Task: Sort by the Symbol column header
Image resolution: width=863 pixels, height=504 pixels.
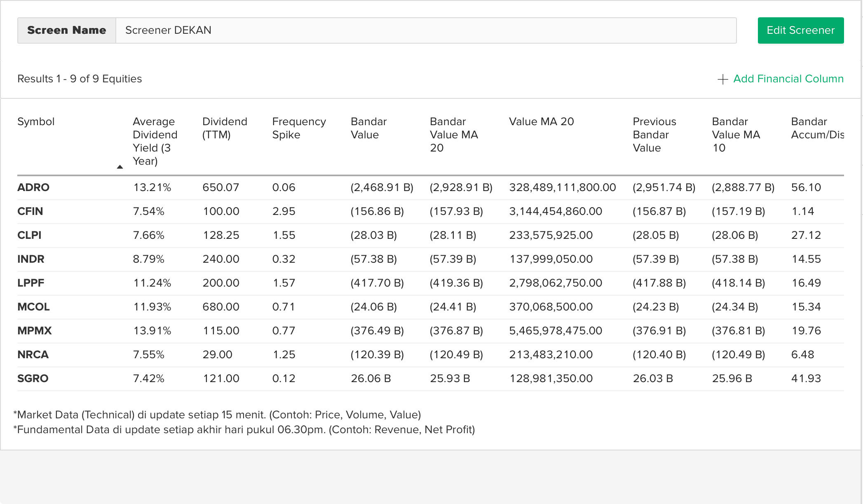Action: point(36,121)
